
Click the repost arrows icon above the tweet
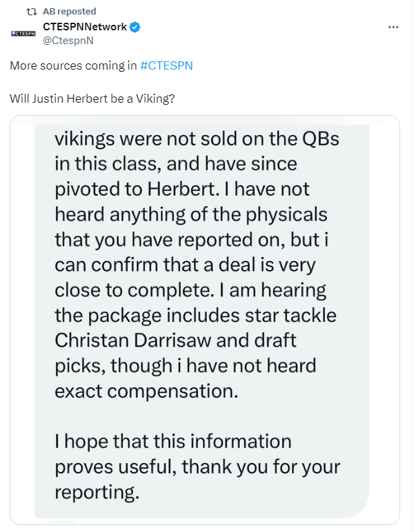click(32, 12)
